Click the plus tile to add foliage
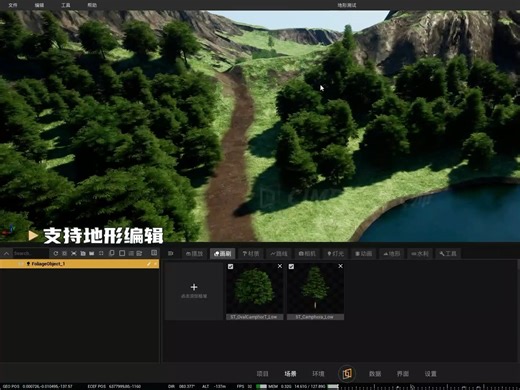The image size is (520, 390). (x=194, y=291)
